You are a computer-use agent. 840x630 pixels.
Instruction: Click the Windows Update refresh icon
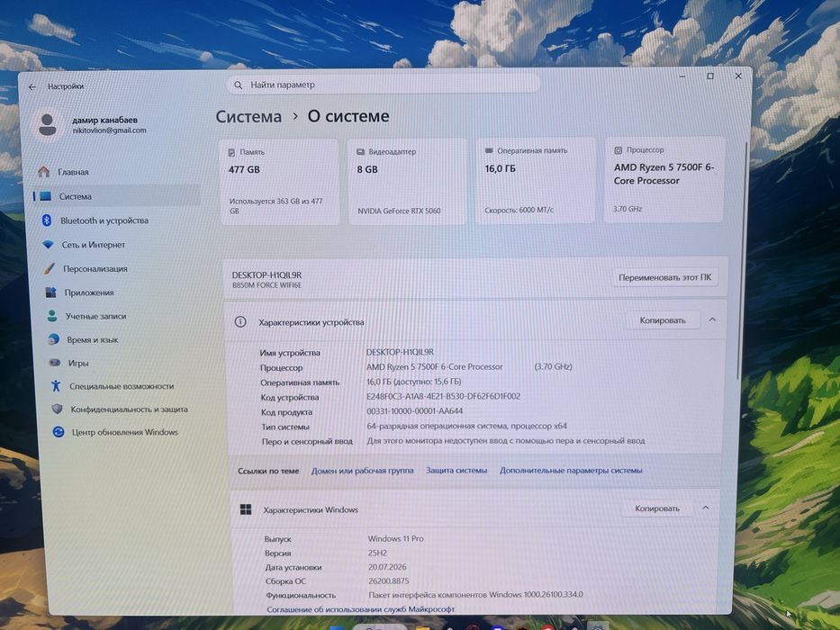coord(59,432)
